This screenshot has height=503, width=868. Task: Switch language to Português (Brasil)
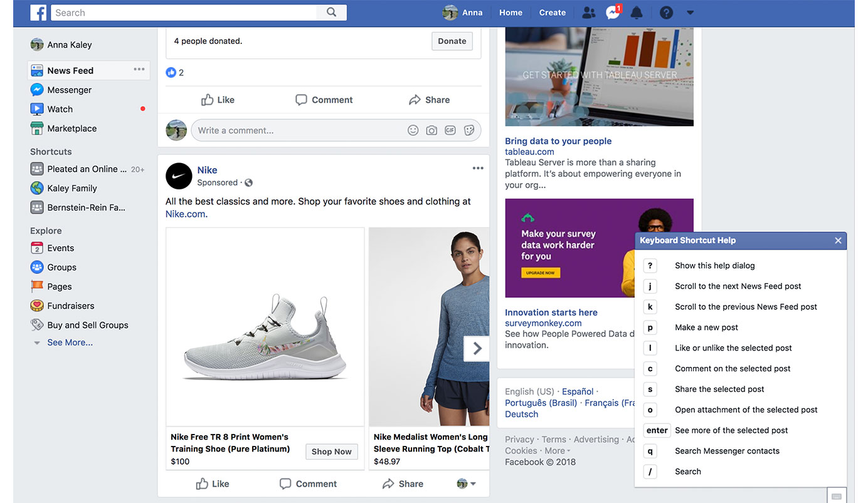(541, 403)
